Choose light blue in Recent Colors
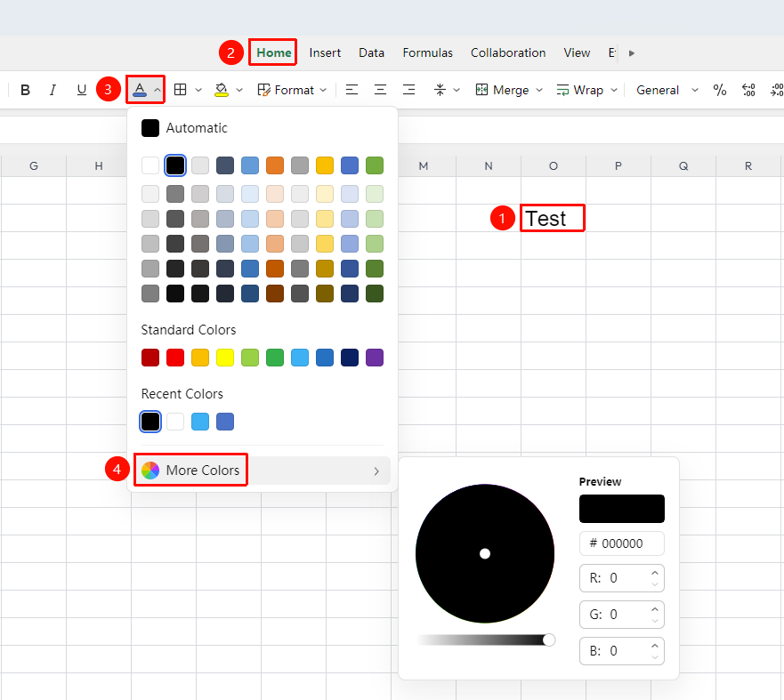784x700 pixels. (x=200, y=422)
